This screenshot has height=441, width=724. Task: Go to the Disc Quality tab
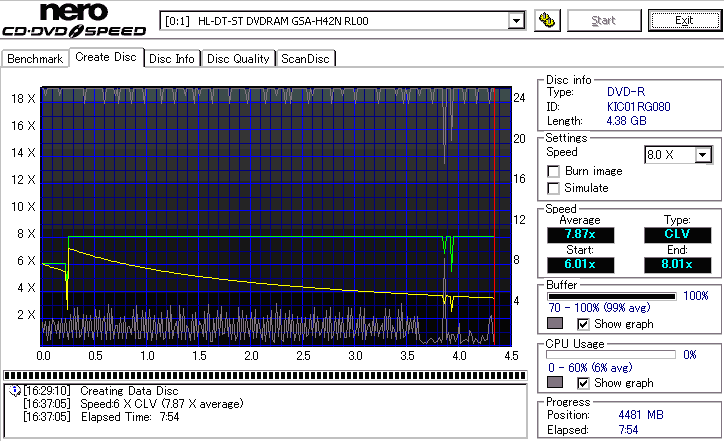[238, 59]
